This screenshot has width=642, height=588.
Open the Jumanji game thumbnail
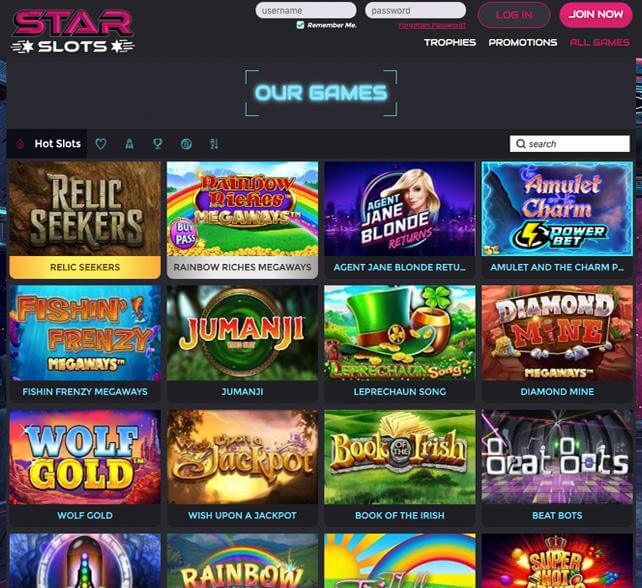point(242,333)
